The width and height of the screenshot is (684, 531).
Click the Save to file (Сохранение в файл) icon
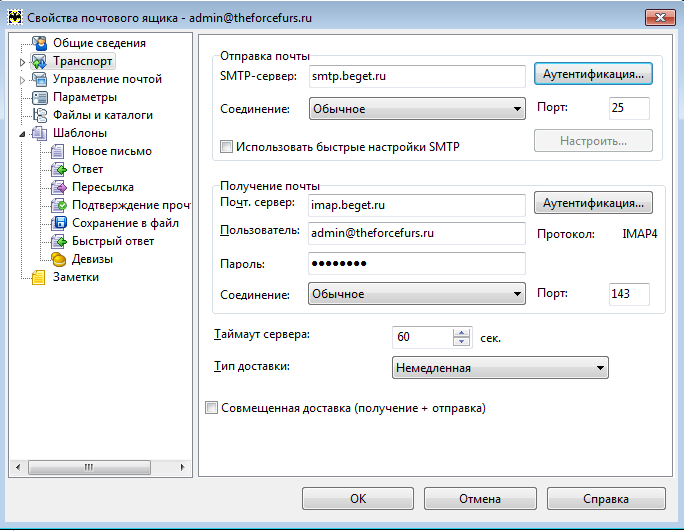coord(58,223)
